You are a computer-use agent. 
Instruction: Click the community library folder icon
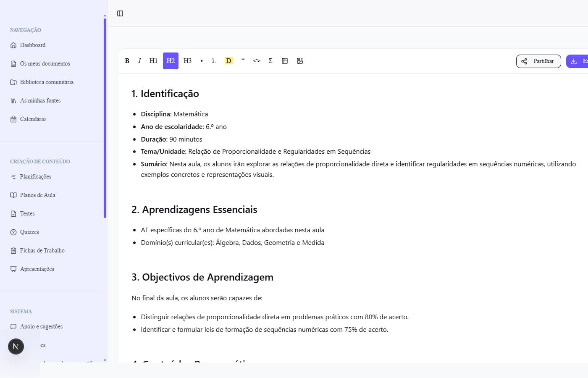pyautogui.click(x=13, y=82)
